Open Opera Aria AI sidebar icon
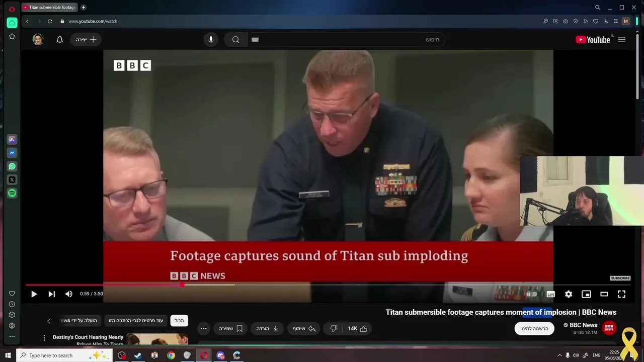Image resolution: width=644 pixels, height=362 pixels. 12,140
